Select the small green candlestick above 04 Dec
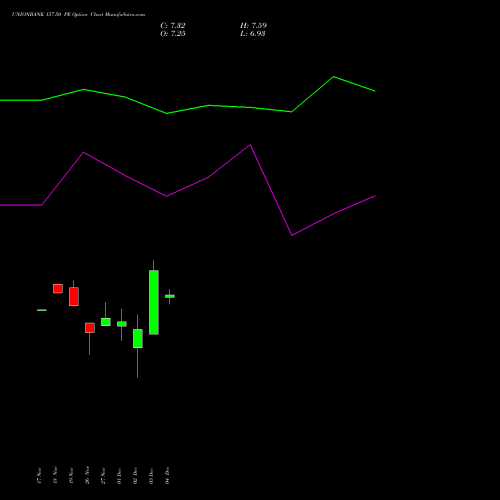 click(x=170, y=296)
